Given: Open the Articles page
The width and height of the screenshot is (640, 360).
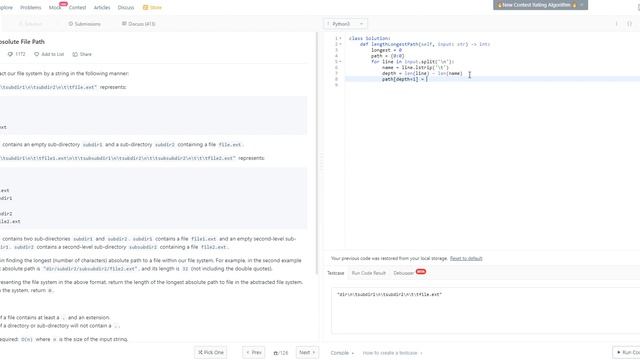Looking at the screenshot, I should coord(102,7).
